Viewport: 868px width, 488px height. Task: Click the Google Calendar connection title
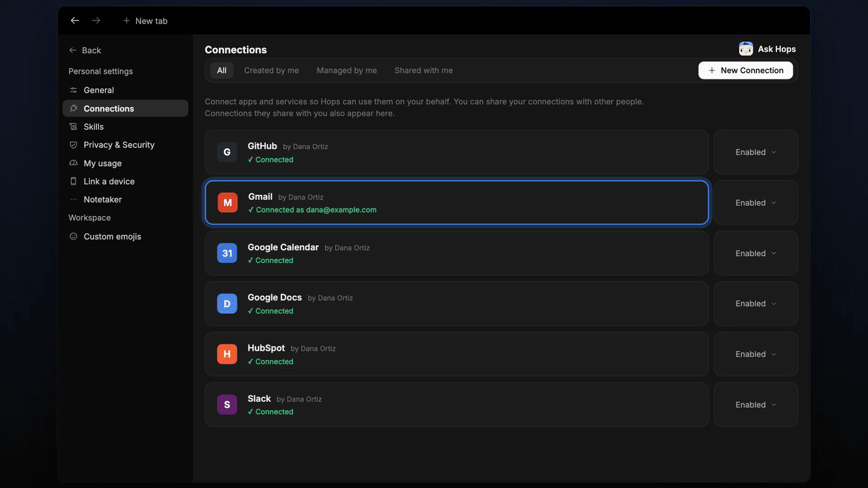tap(283, 247)
